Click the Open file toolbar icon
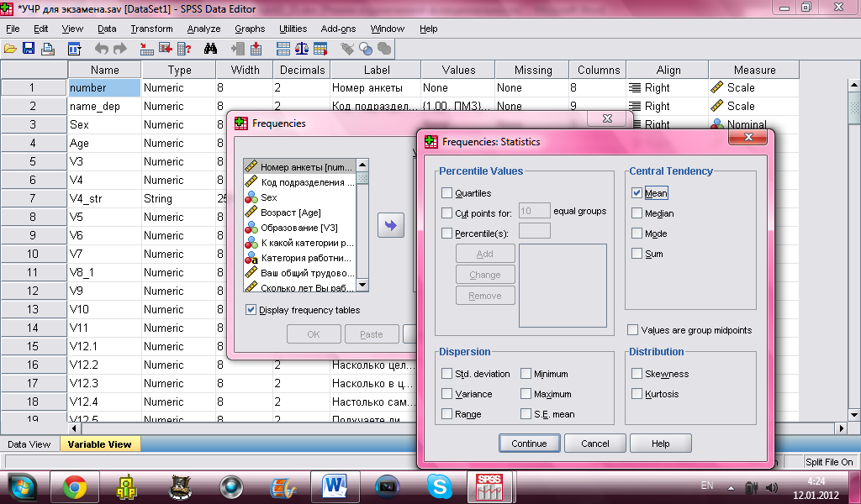 (10, 49)
